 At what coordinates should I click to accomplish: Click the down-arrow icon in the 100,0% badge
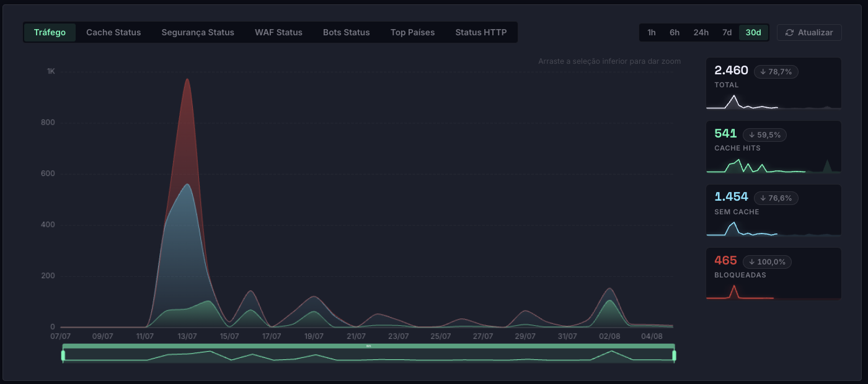click(751, 262)
